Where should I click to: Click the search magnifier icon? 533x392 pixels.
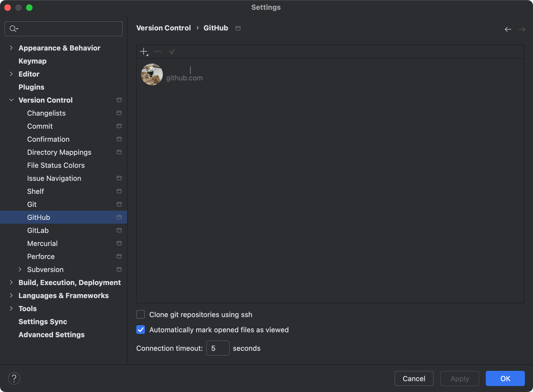pos(13,29)
